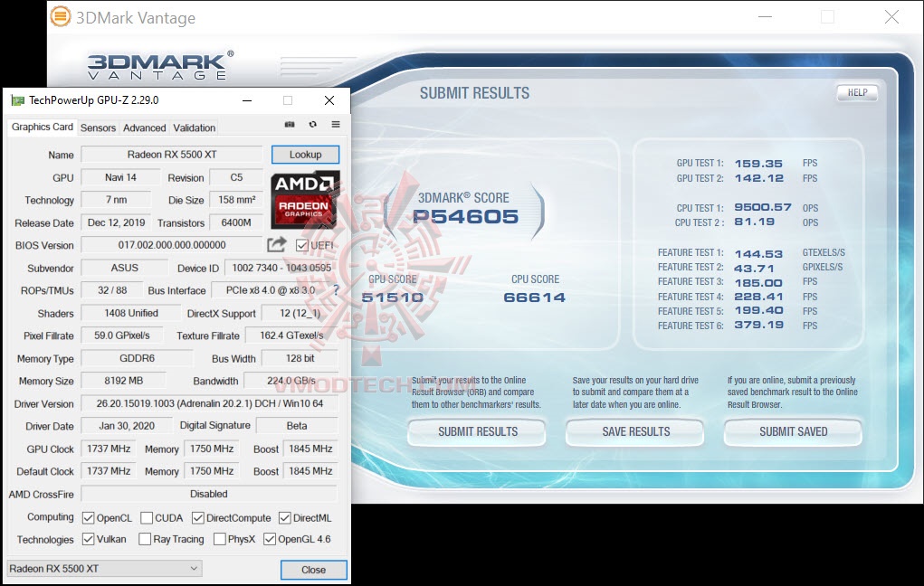924x586 pixels.
Task: Click the GPU score 51510
Action: pyautogui.click(x=393, y=298)
